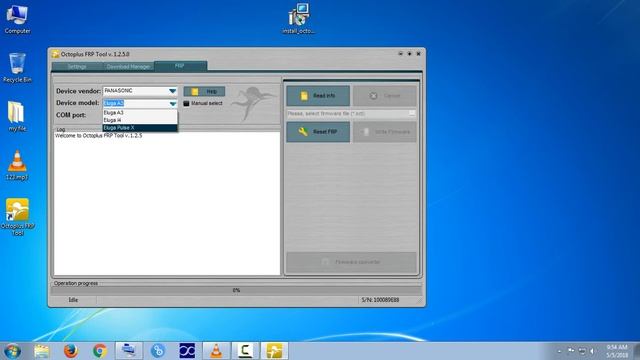The height and width of the screenshot is (360, 640).
Task: Click the volume speaker tray icon
Action: point(592,351)
